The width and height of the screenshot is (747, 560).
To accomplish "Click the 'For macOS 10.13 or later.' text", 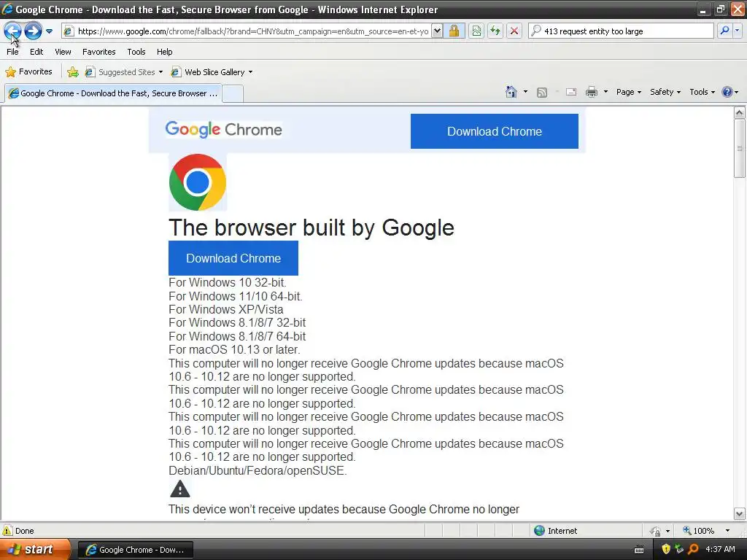I will (234, 349).
